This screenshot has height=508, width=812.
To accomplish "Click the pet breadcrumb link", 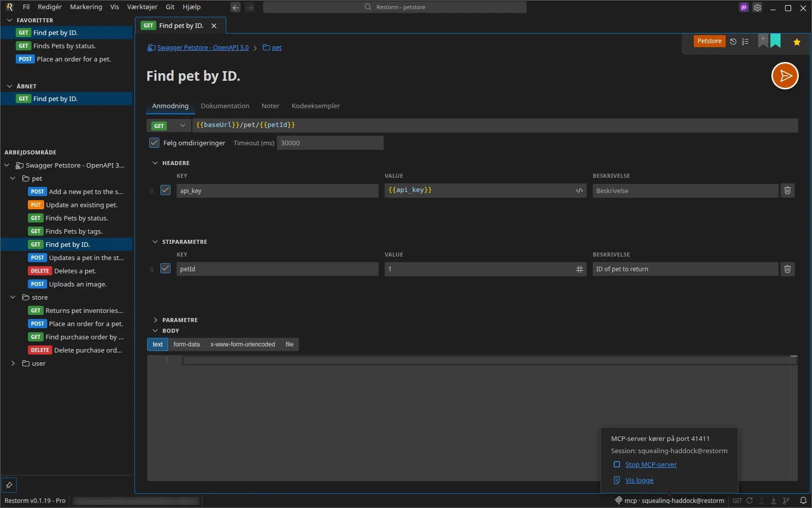I will (x=277, y=48).
